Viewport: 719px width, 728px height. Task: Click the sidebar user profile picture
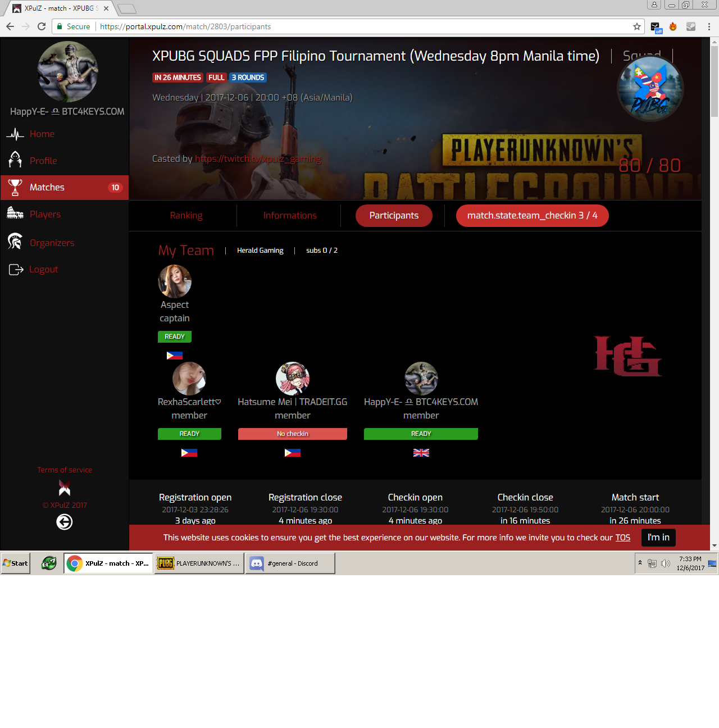tap(67, 71)
